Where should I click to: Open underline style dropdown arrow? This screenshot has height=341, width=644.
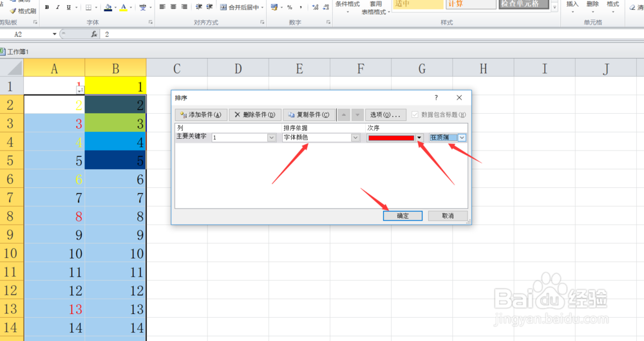tap(76, 7)
